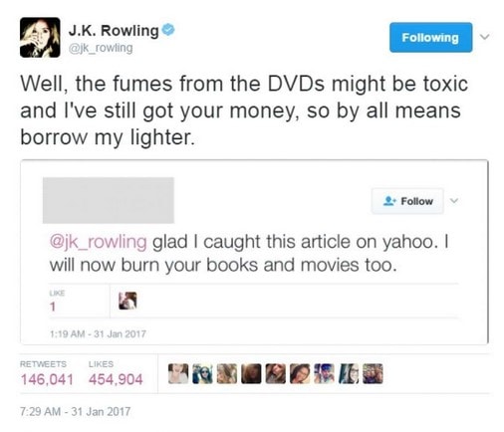
Task: Toggle the blue Following button
Action: [x=430, y=38]
